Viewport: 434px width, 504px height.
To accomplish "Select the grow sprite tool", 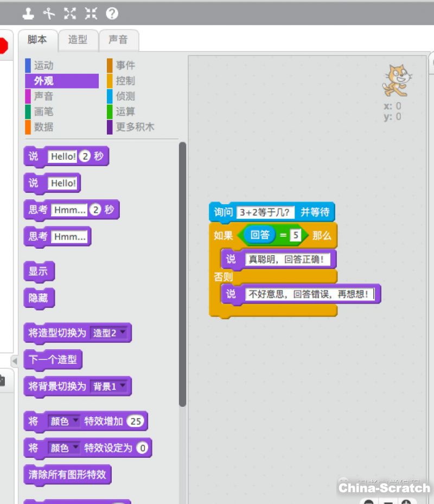I will click(70, 13).
